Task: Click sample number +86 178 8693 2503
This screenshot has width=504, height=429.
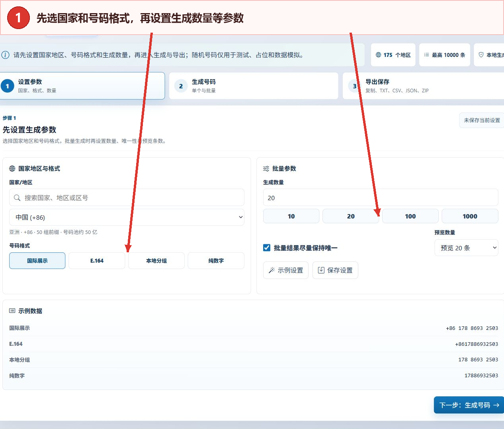Action: pos(472,328)
